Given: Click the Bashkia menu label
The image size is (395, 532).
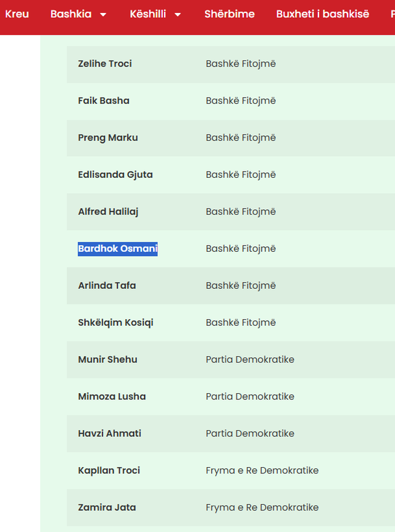Looking at the screenshot, I should pos(71,14).
